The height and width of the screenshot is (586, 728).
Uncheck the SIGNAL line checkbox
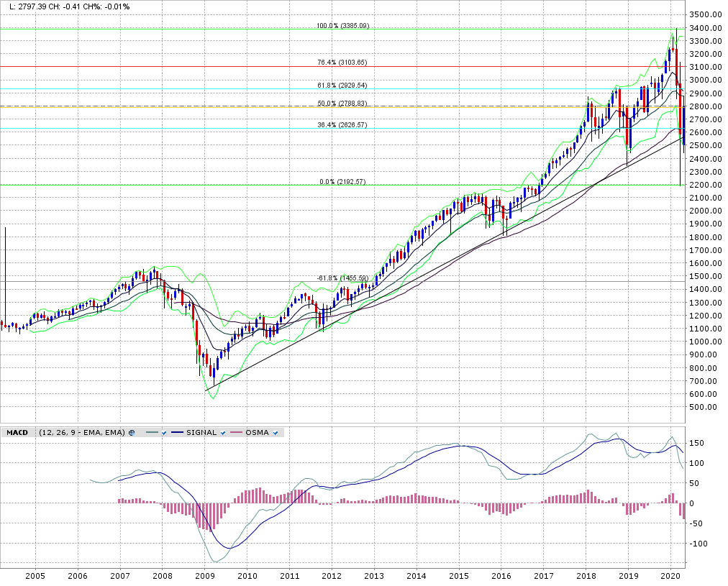tap(223, 432)
